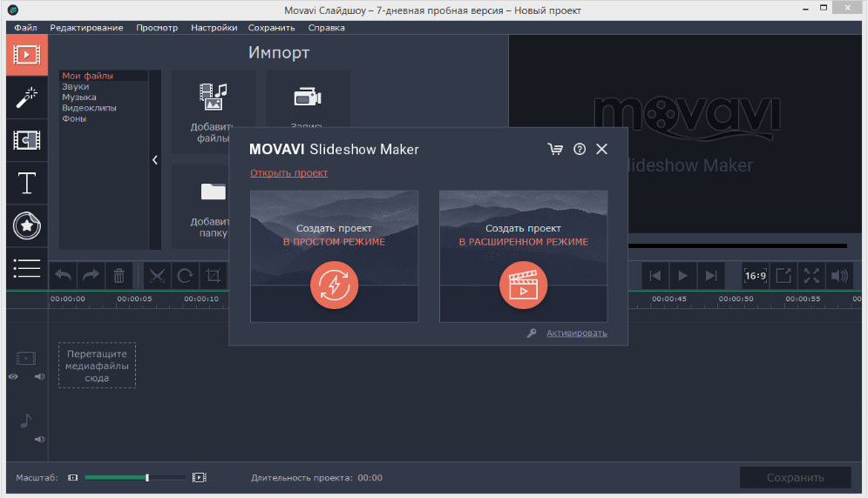Viewport: 868px width, 498px height.
Task: Click the key icon beside Activate
Action: [x=532, y=333]
